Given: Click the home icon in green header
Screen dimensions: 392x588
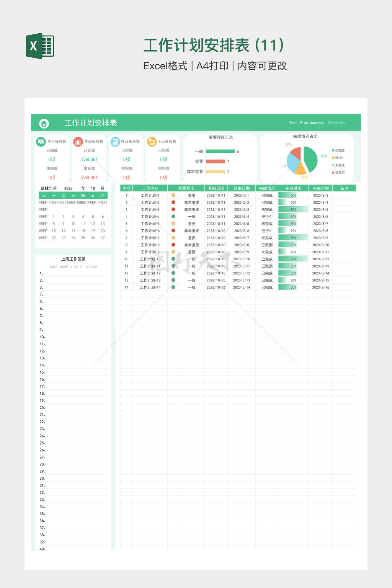Looking at the screenshot, I should (x=44, y=123).
